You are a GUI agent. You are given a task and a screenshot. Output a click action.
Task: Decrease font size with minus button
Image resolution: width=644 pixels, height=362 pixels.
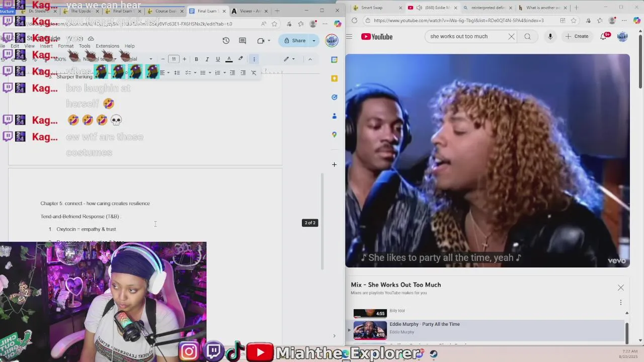(x=163, y=59)
